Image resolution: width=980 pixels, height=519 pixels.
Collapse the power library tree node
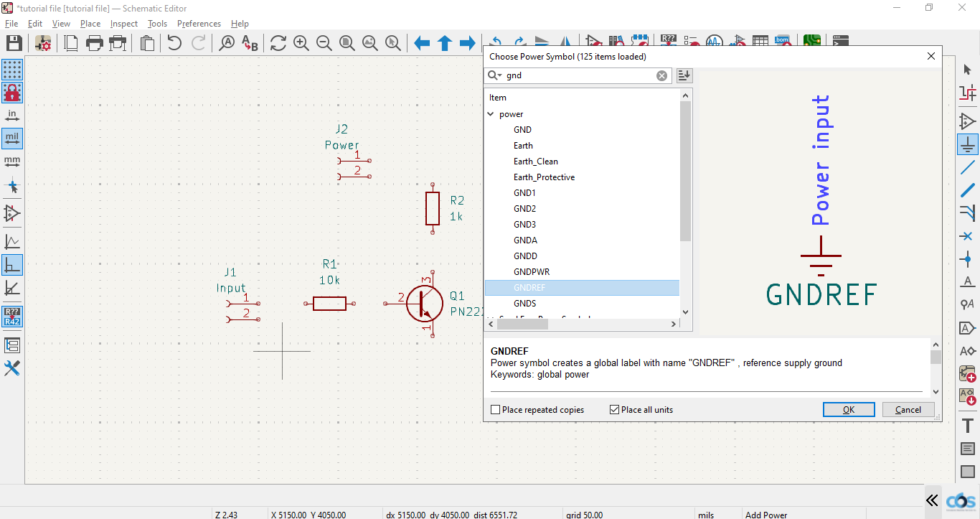point(491,114)
